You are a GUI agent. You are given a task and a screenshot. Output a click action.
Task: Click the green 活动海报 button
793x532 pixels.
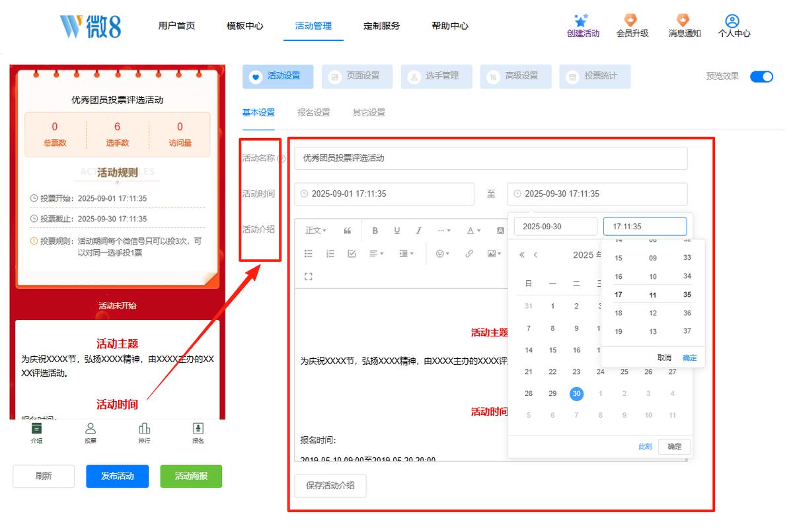pos(191,476)
